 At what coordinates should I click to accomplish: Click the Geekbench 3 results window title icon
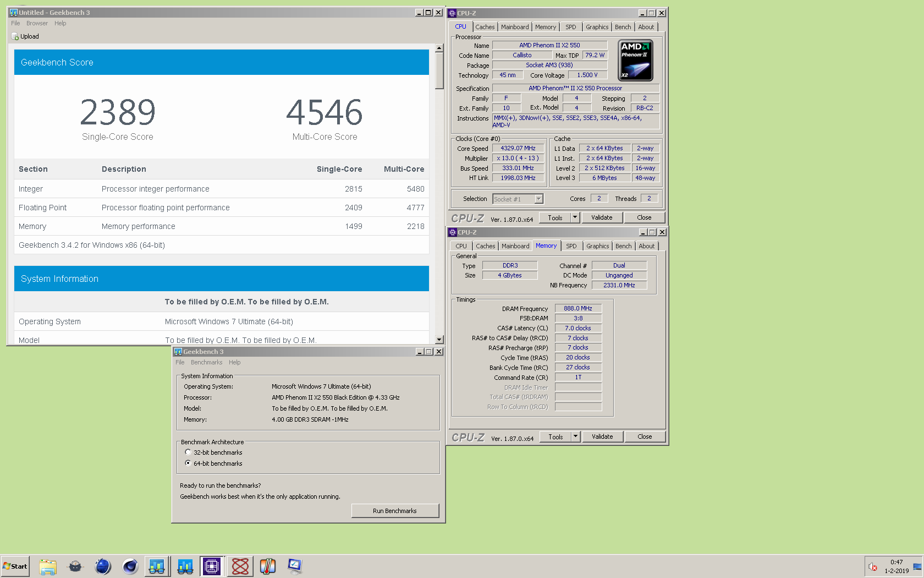[13, 13]
